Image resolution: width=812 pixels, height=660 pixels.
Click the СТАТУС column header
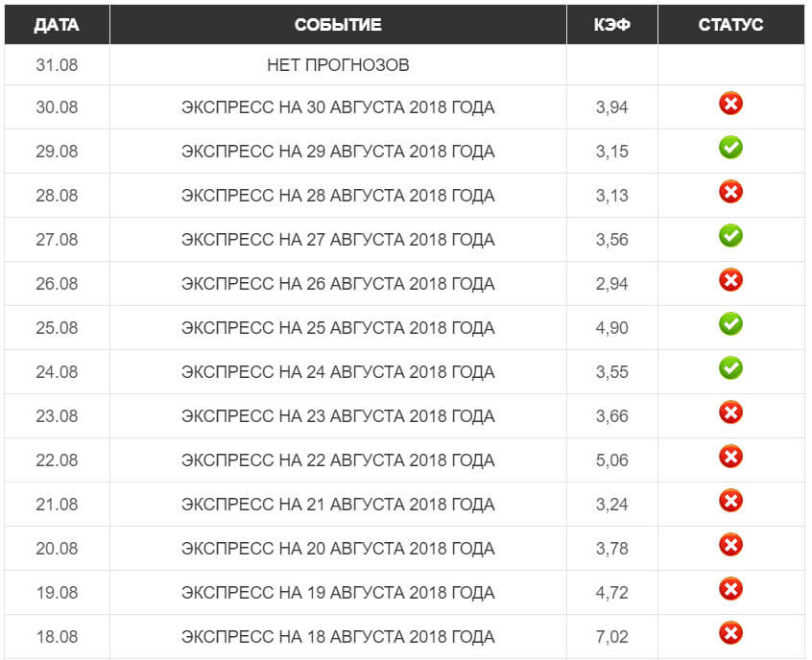[730, 25]
